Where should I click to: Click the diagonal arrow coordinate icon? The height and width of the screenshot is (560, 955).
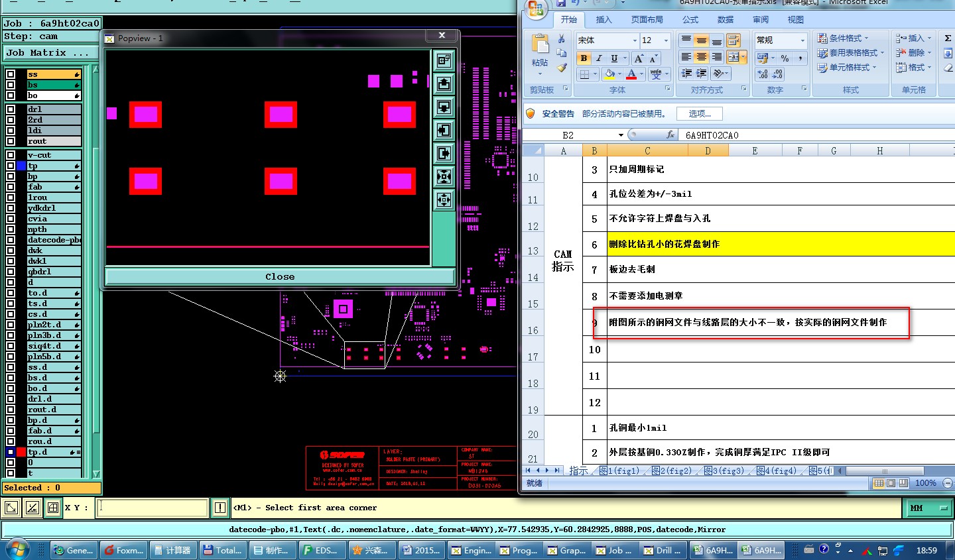point(11,508)
